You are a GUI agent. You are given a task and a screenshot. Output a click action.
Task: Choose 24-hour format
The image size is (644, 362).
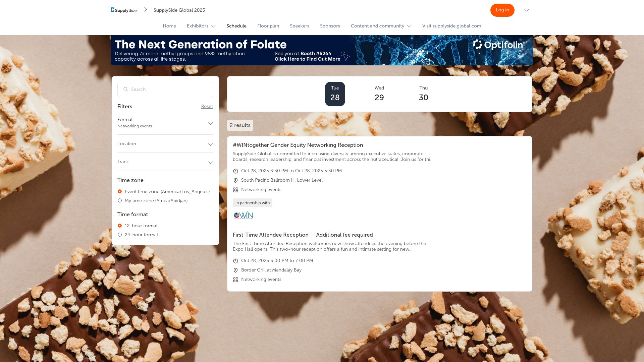point(120,235)
